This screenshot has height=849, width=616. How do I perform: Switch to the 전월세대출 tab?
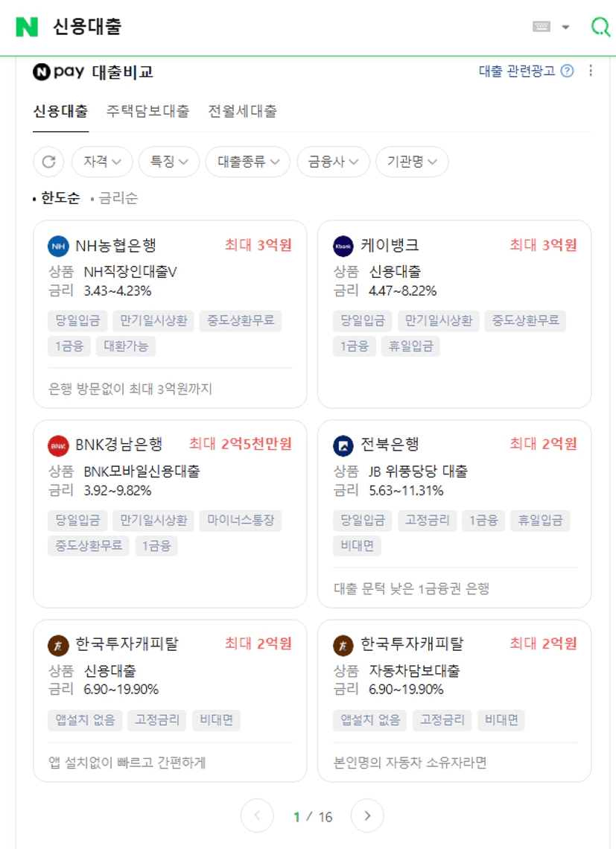(242, 112)
